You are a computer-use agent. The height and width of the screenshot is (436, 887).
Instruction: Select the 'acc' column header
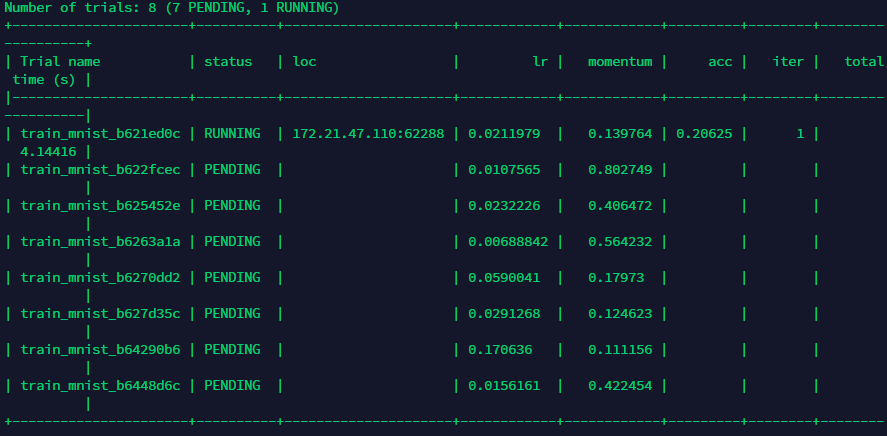coord(720,62)
